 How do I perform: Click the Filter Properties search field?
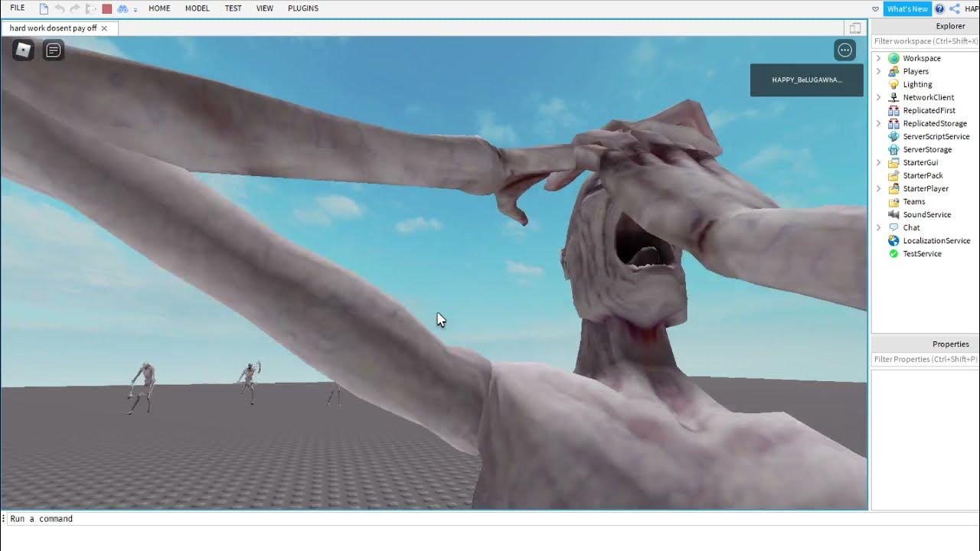point(926,359)
